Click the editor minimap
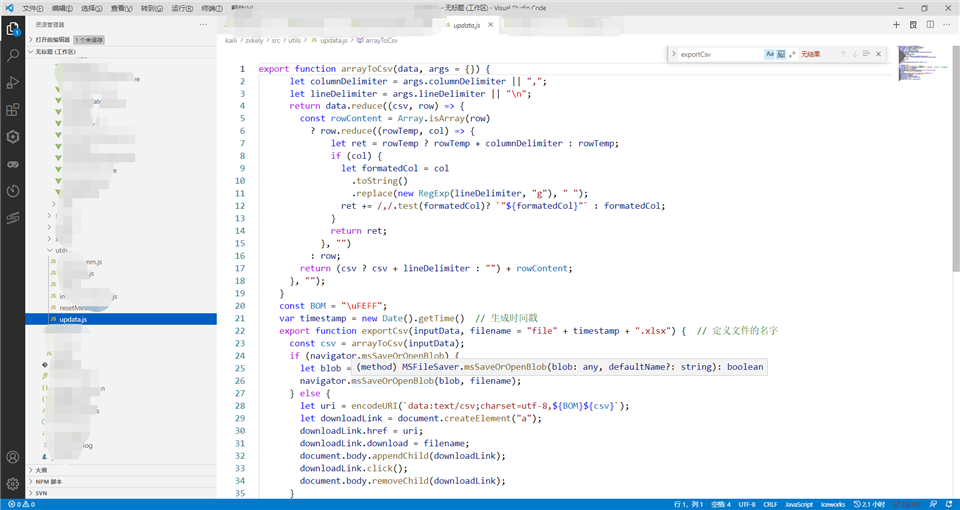 (923, 64)
